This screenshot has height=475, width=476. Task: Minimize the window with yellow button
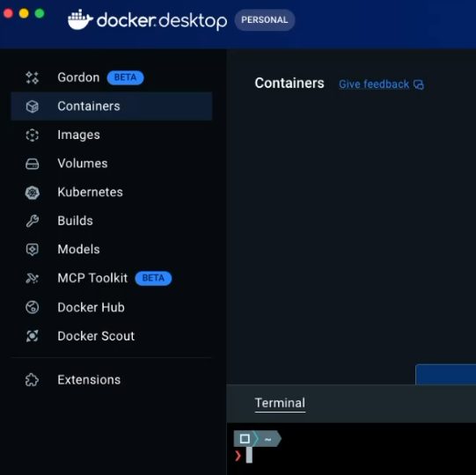tap(24, 13)
